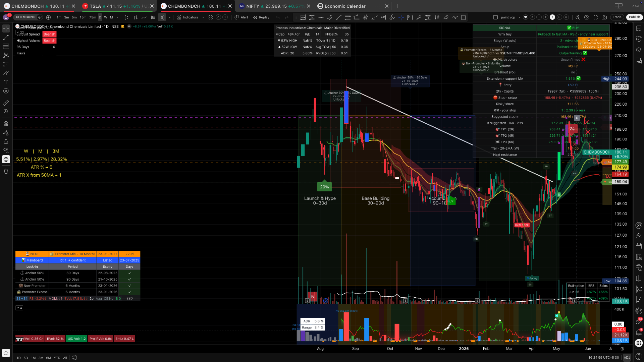Select the rectangle drawing tool in favorites toolbar
644x362 pixels.
(x=464, y=17)
